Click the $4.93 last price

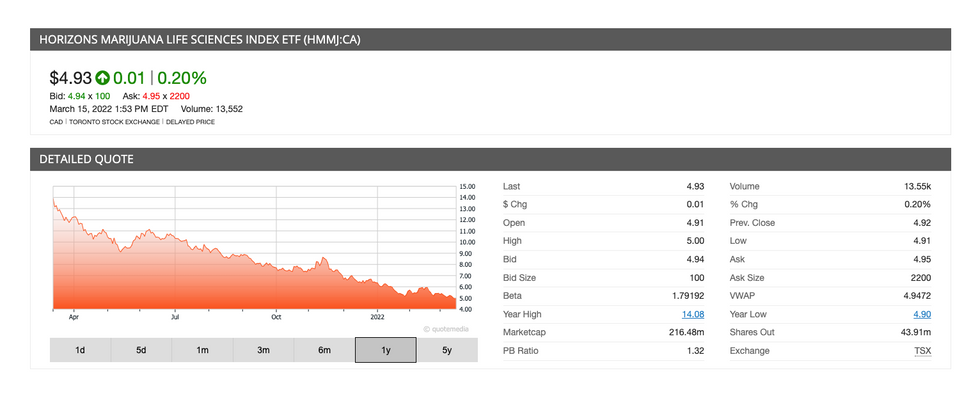(70, 78)
